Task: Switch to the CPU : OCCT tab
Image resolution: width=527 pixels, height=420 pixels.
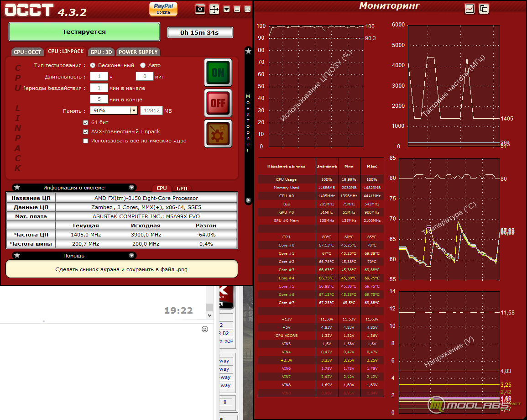Action: point(27,52)
